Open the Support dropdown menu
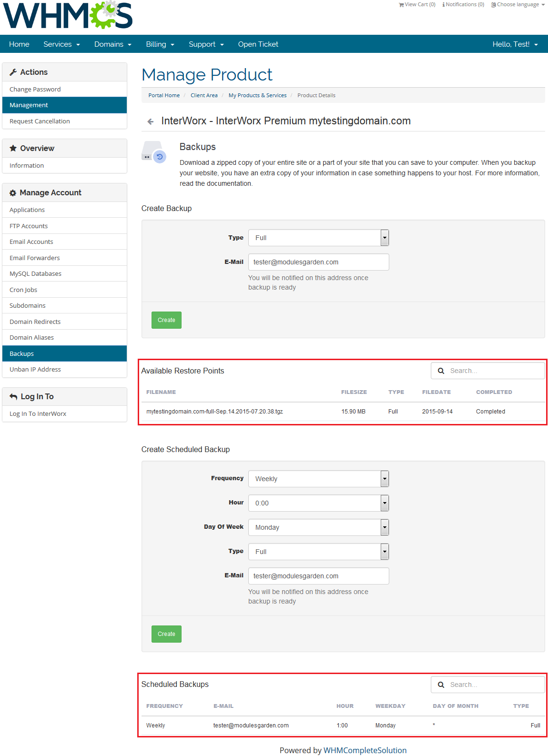The height and width of the screenshot is (756, 548). (206, 44)
